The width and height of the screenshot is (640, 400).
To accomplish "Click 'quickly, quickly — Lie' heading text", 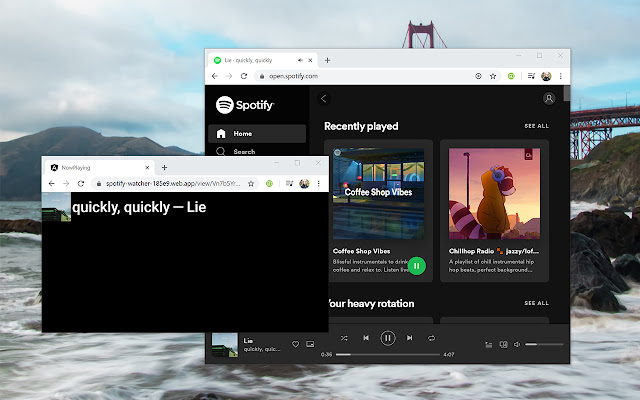I will (x=139, y=207).
